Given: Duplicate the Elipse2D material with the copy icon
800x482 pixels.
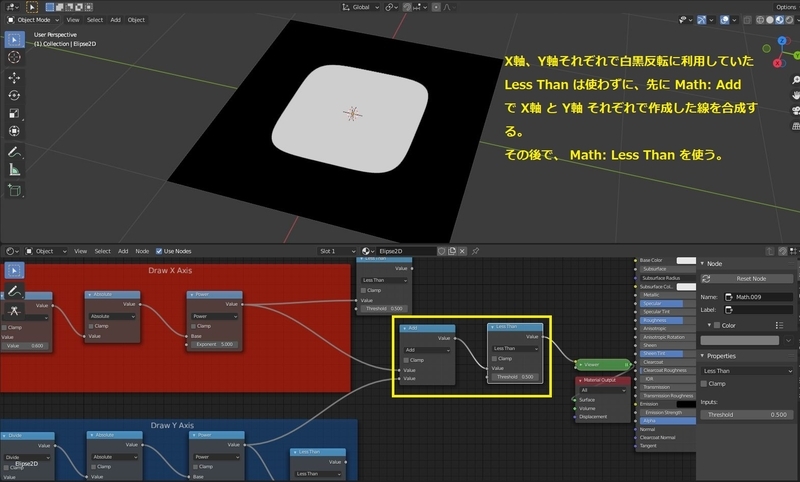Looking at the screenshot, I should [x=452, y=251].
